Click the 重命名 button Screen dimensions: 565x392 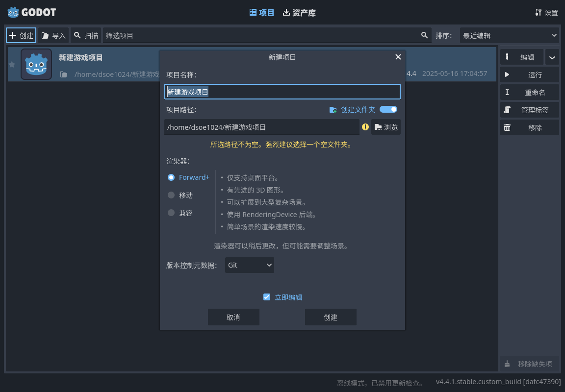pos(530,93)
